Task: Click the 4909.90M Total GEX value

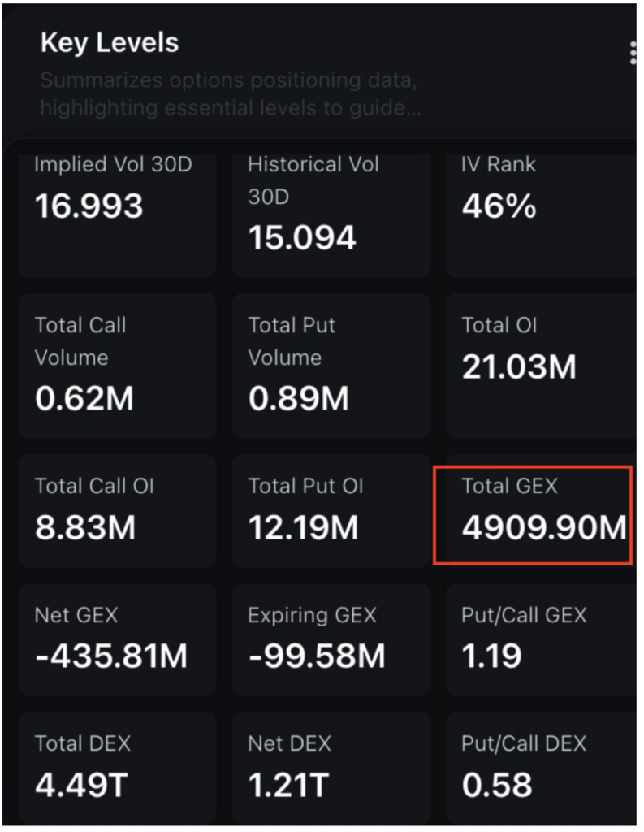Action: (x=544, y=528)
